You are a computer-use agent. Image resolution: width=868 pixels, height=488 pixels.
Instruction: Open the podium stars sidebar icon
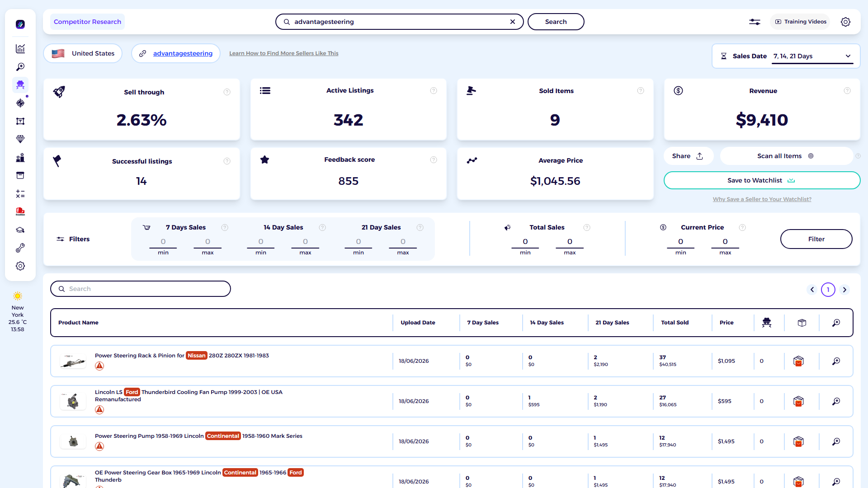tap(20, 158)
